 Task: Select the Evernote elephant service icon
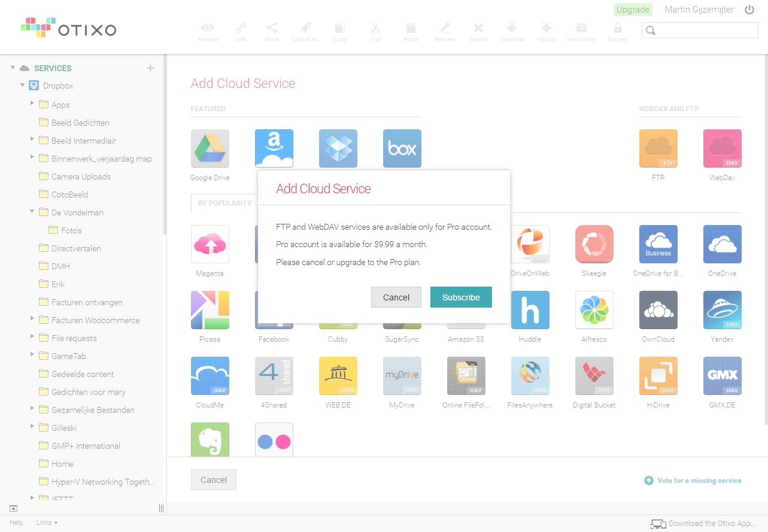pos(210,440)
